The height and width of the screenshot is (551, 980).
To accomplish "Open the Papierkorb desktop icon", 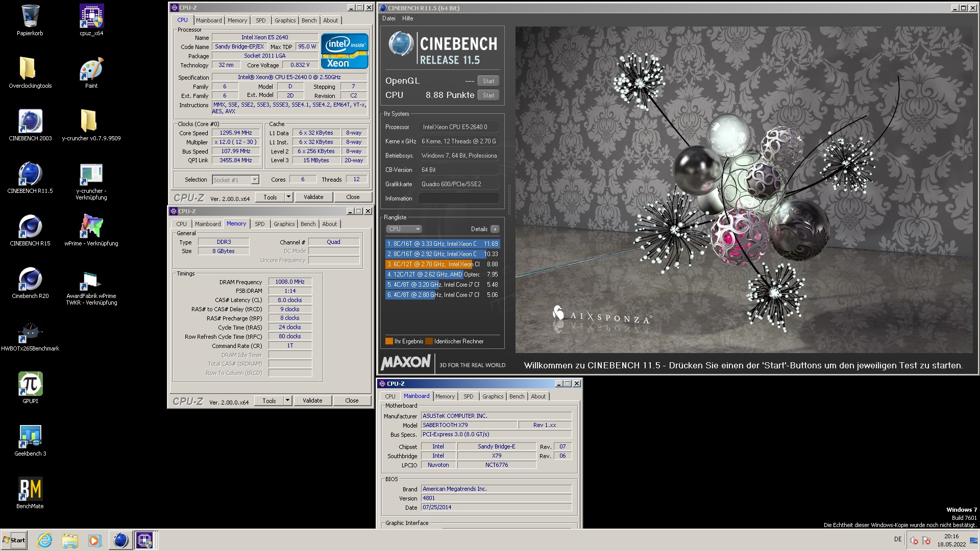I will [x=30, y=20].
